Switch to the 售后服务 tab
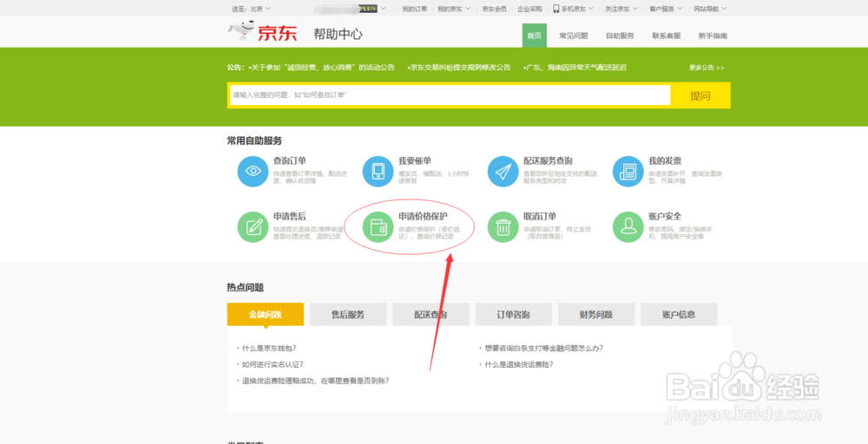The height and width of the screenshot is (444, 868). coord(348,315)
